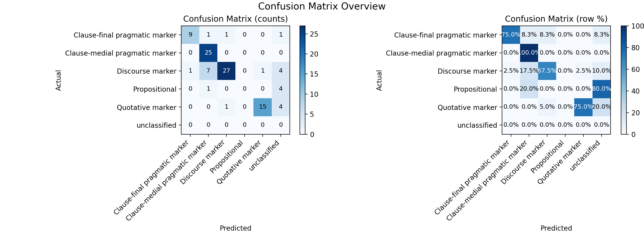Select the cell showing 7 in the counts matrix
Screen dimensions: 644x234
(x=208, y=71)
